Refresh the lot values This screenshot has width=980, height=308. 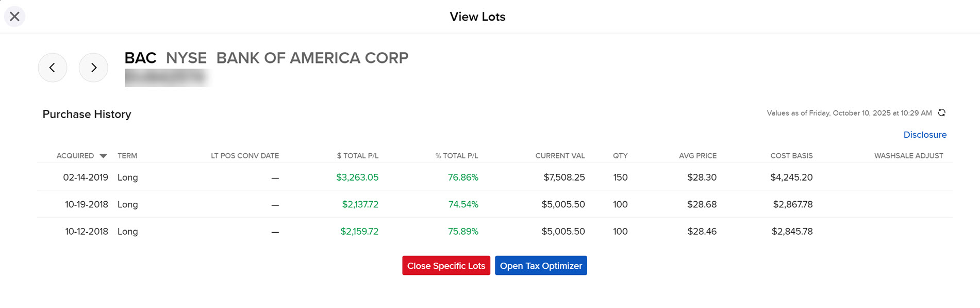941,113
